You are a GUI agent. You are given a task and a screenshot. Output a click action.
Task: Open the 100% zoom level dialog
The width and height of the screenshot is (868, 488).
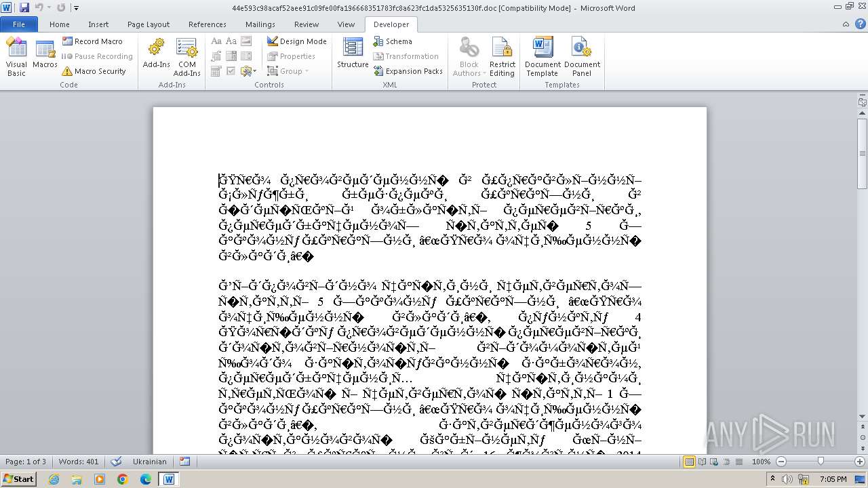point(761,462)
